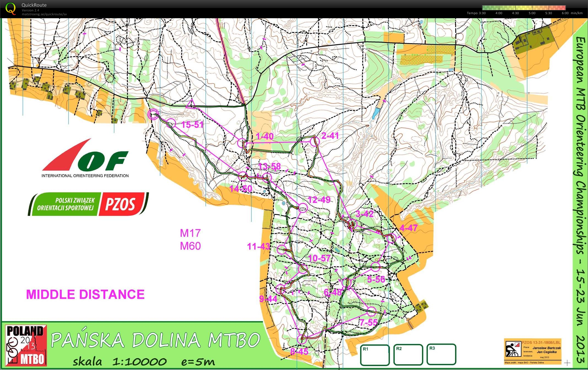Click control label 15-51
Viewport: 588px width, 370px height.
click(x=192, y=125)
